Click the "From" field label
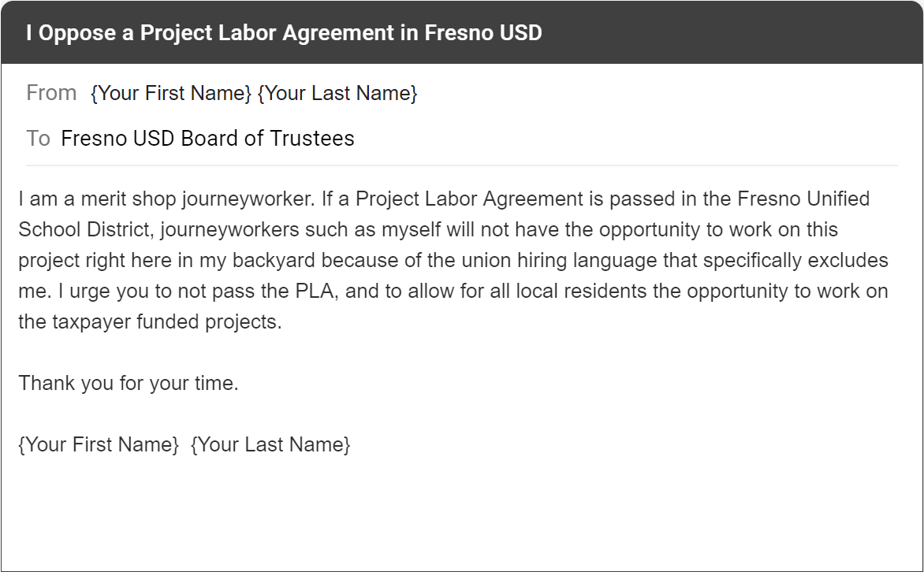 [51, 93]
